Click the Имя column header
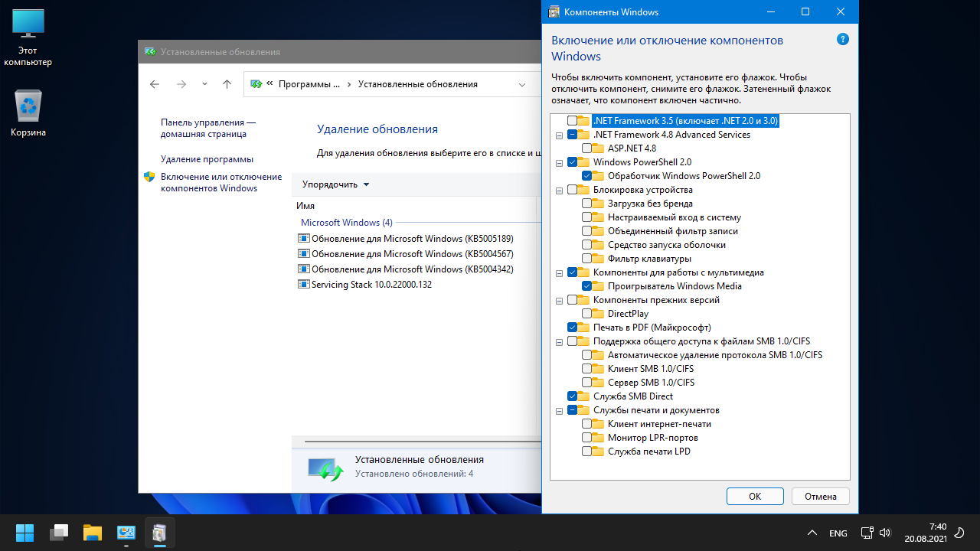980x551 pixels. point(306,206)
